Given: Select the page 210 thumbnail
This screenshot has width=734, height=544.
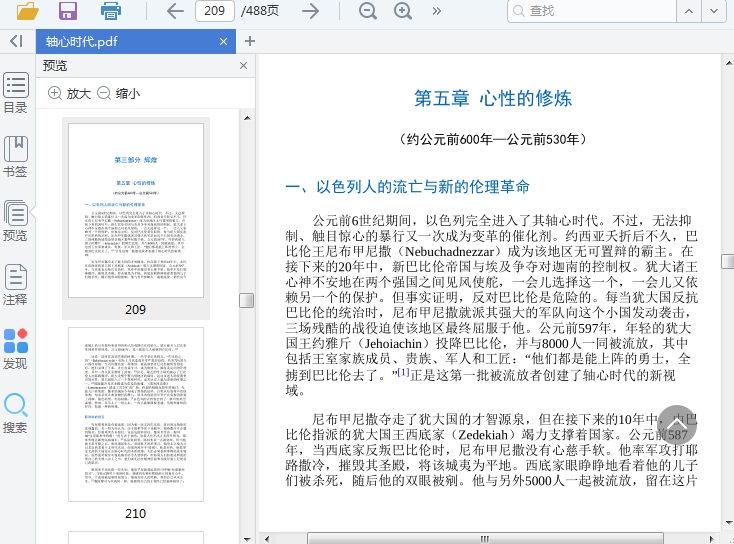Looking at the screenshot, I should (135, 414).
